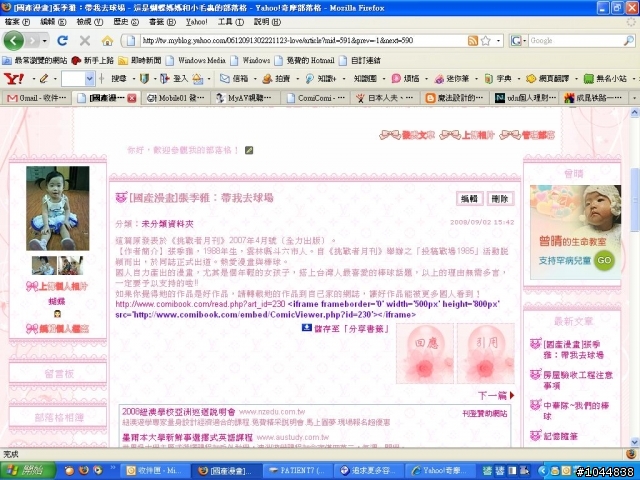
Task: Click the vertical scrollbar thumb
Action: pos(634,200)
